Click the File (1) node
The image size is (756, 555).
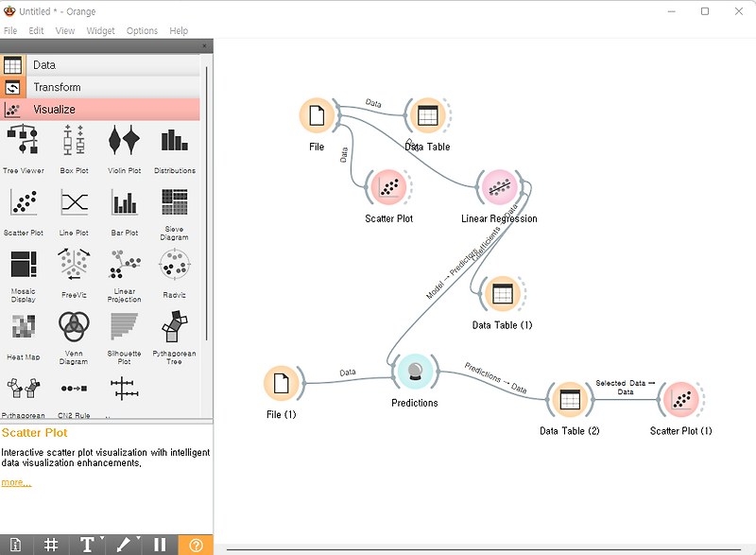(281, 383)
